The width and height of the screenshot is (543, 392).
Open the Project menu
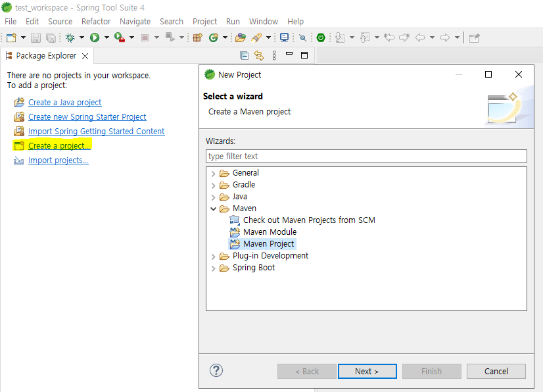[x=204, y=22]
